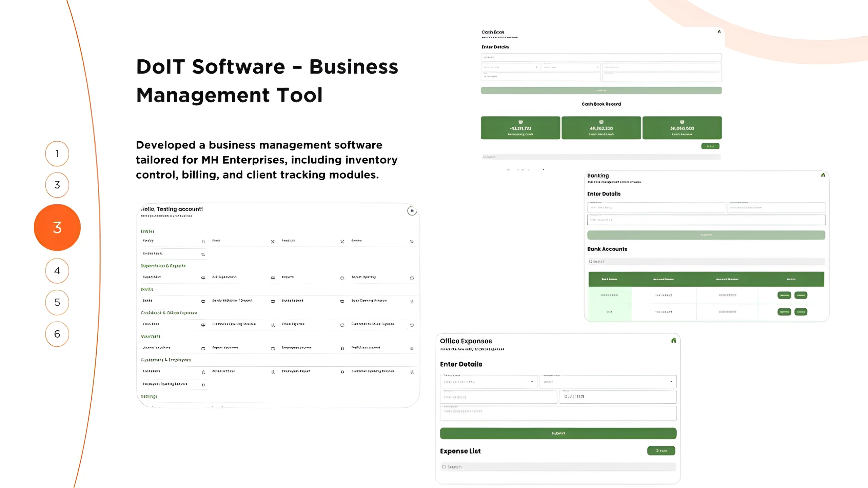
Task: Click the date field in Office Expenses form
Action: tap(618, 396)
